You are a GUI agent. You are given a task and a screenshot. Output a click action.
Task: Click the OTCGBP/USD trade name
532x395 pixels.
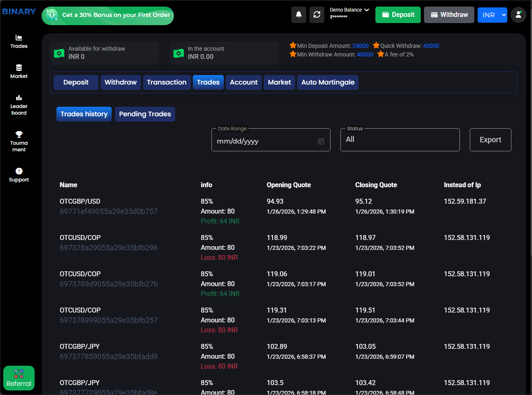(80, 202)
